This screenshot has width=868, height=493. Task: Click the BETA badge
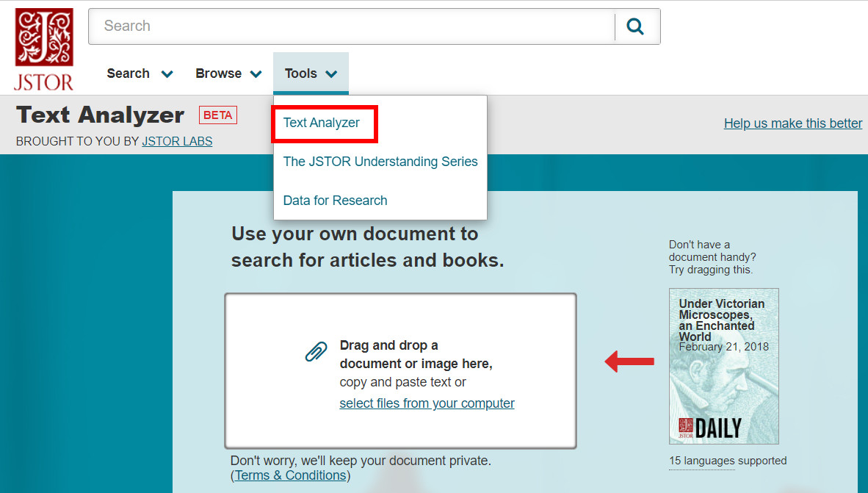[218, 115]
